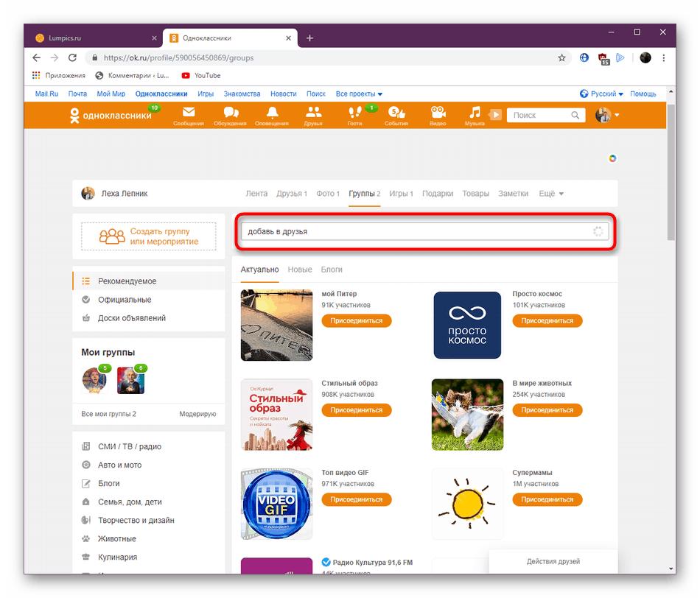Join the В мире животных group
The width and height of the screenshot is (700, 598).
[x=547, y=409]
